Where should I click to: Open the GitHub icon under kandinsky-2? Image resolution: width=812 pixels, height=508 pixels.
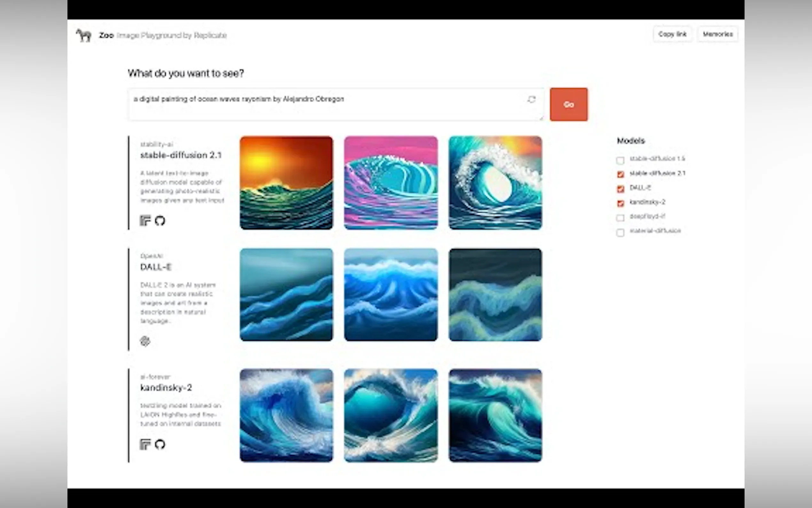pyautogui.click(x=160, y=444)
